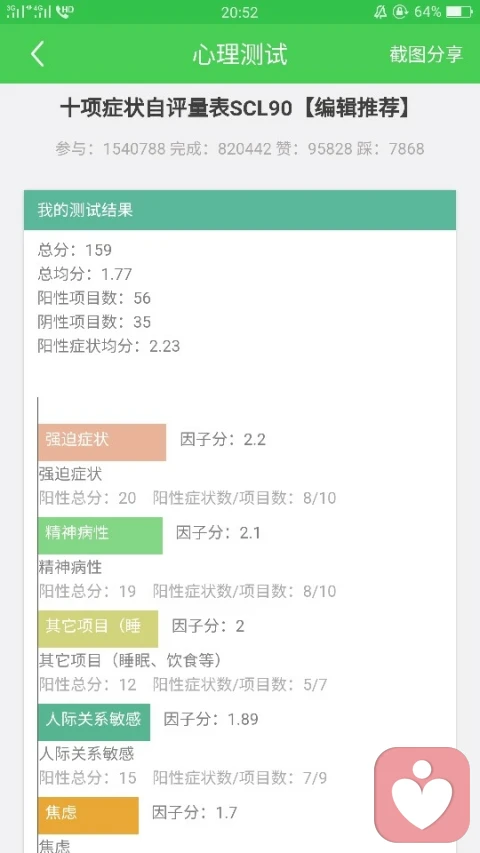Tap the 心理测试 page title
The image size is (480, 853).
(x=239, y=54)
